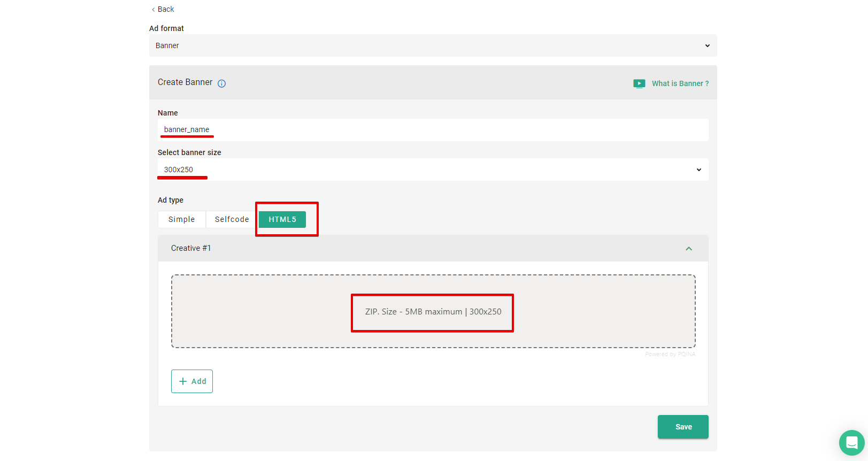The image size is (868, 461).
Task: Collapse Creative #1 using the up chevron
Action: pyautogui.click(x=689, y=249)
